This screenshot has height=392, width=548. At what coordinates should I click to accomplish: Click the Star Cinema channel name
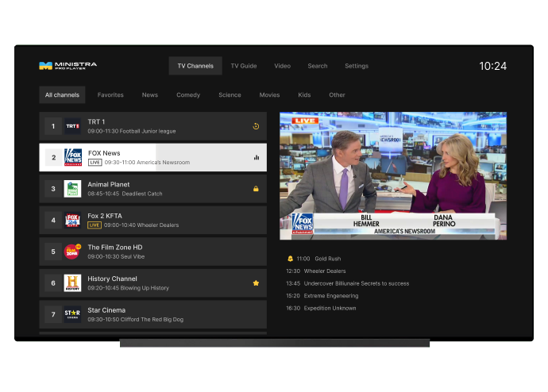(x=106, y=310)
